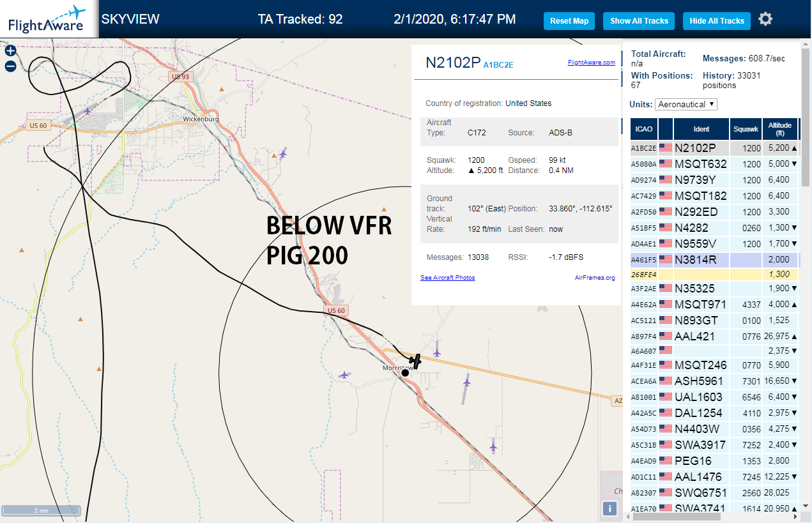
Task: Select the ASH5961 aircraft row
Action: coord(714,381)
